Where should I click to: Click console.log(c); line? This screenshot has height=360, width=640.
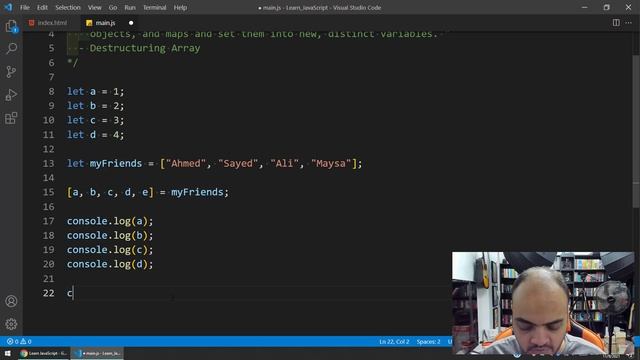pos(110,250)
